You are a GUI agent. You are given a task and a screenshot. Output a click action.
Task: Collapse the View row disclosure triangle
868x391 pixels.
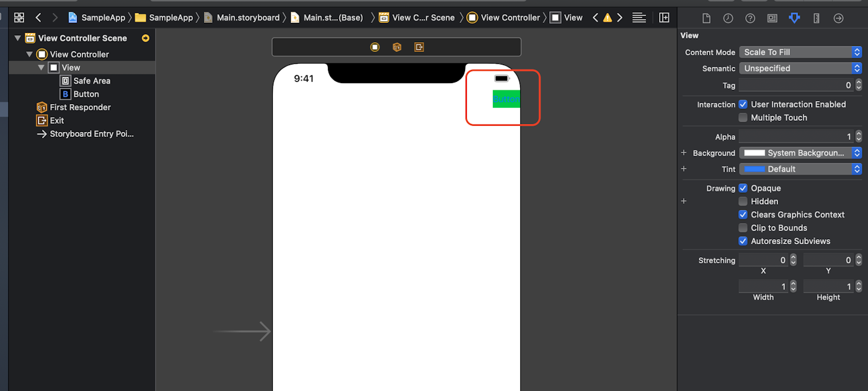(x=42, y=68)
